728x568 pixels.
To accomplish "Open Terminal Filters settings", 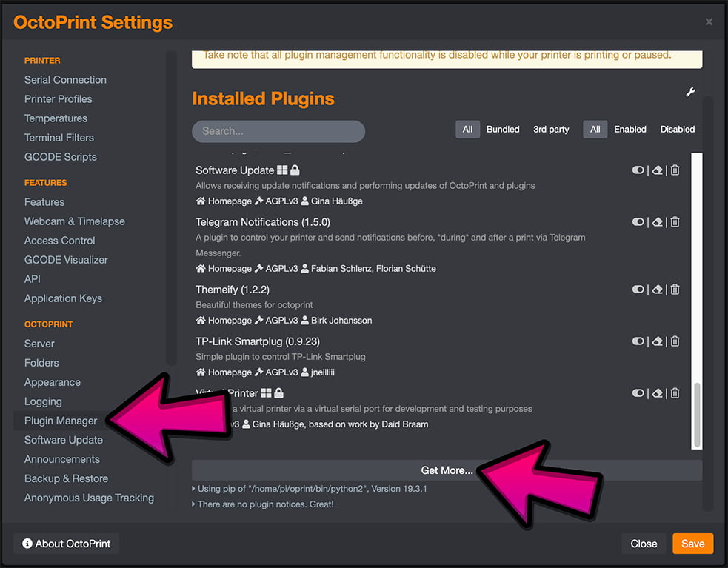I will pos(59,138).
